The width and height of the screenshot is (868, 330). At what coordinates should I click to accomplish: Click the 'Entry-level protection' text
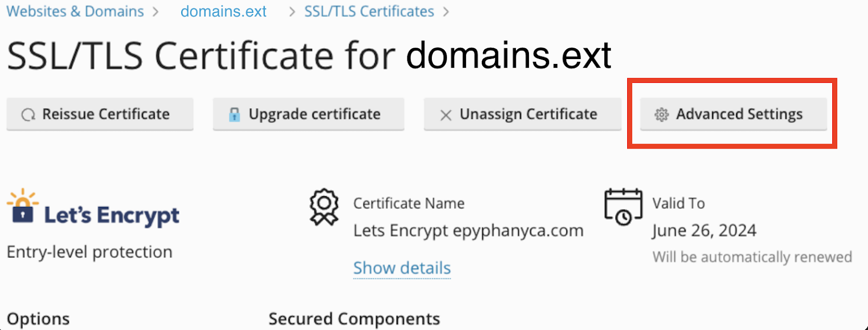point(90,252)
